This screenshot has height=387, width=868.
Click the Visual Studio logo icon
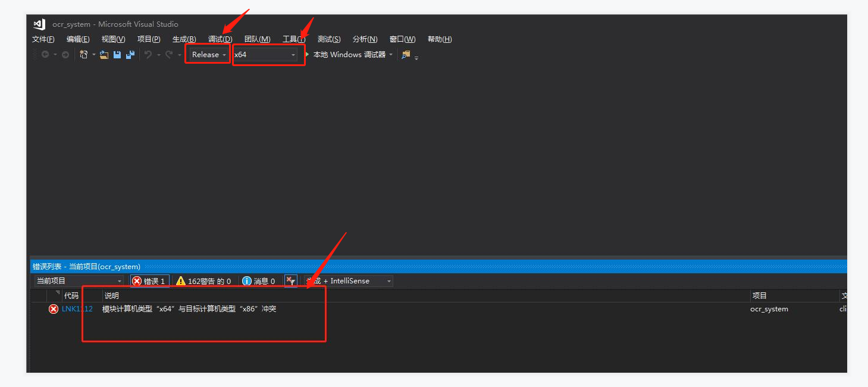pos(39,24)
